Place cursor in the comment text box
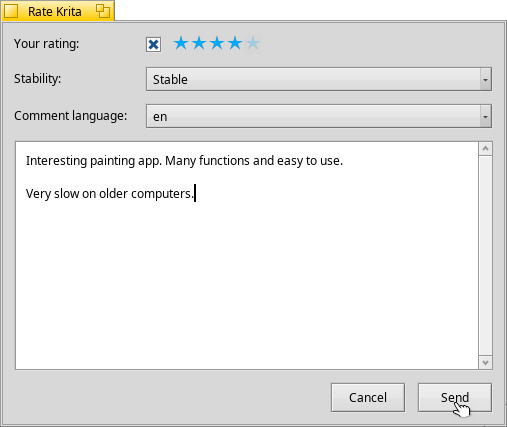The width and height of the screenshot is (507, 427). 247,255
